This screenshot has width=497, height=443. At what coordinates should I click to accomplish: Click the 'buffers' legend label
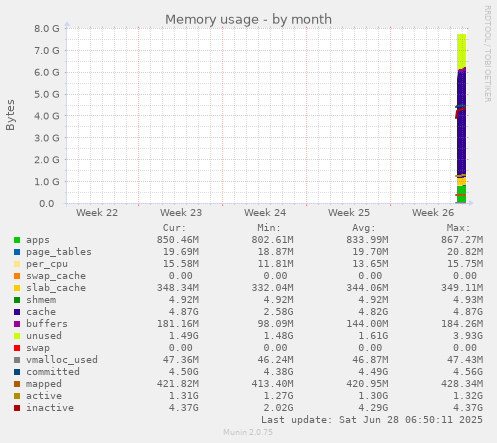pos(47,324)
